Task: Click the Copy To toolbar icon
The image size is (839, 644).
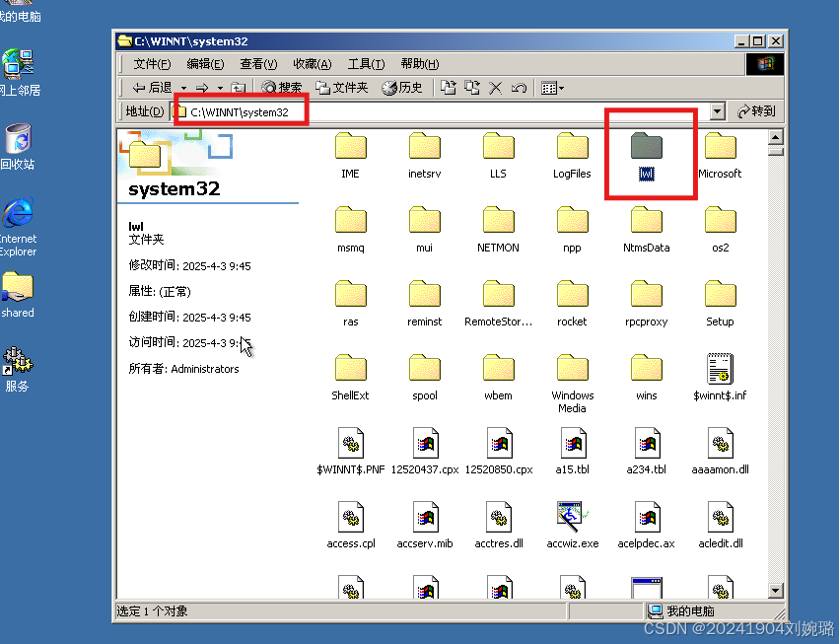Action: pyautogui.click(x=472, y=88)
